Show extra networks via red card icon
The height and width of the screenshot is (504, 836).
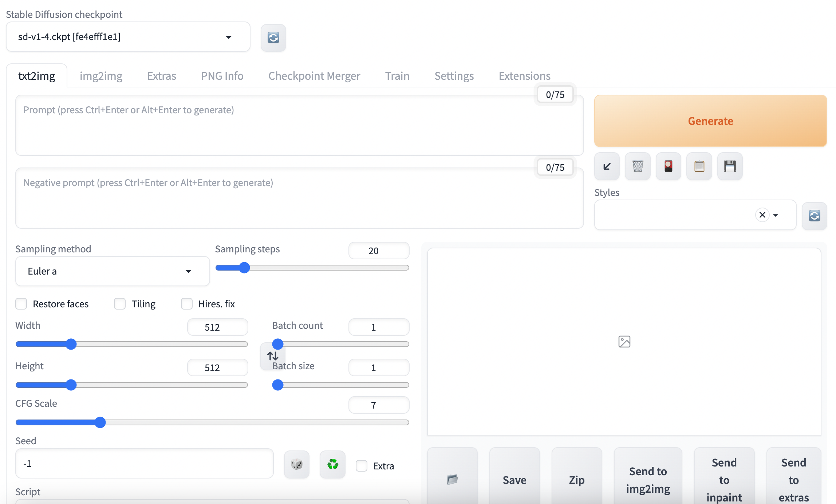pyautogui.click(x=668, y=166)
